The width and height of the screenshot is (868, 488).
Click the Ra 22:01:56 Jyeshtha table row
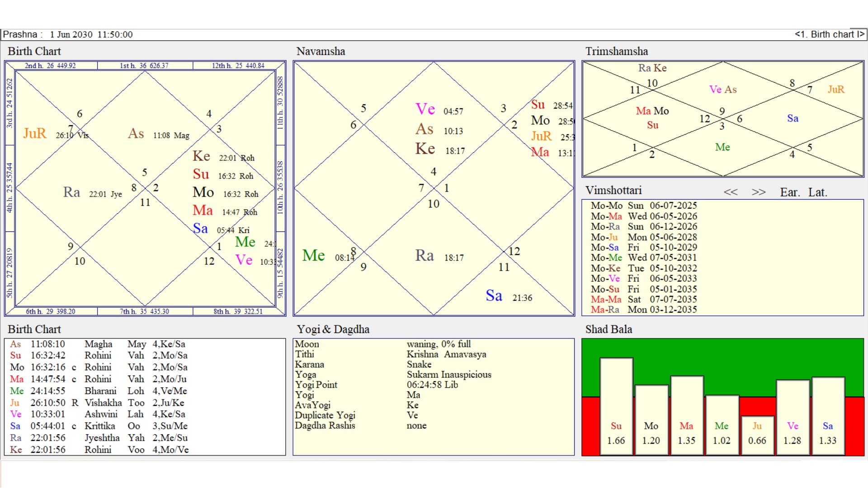point(99,438)
